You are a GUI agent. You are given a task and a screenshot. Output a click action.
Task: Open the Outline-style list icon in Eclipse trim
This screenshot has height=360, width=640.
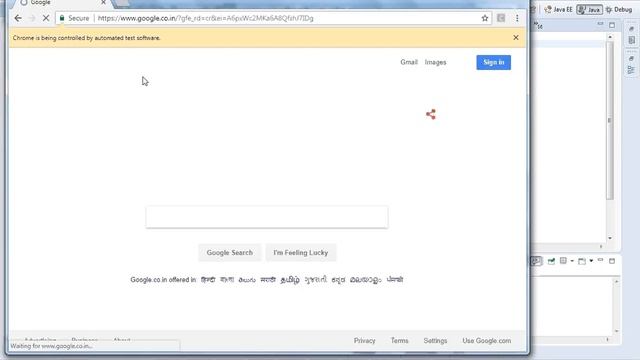(631, 70)
